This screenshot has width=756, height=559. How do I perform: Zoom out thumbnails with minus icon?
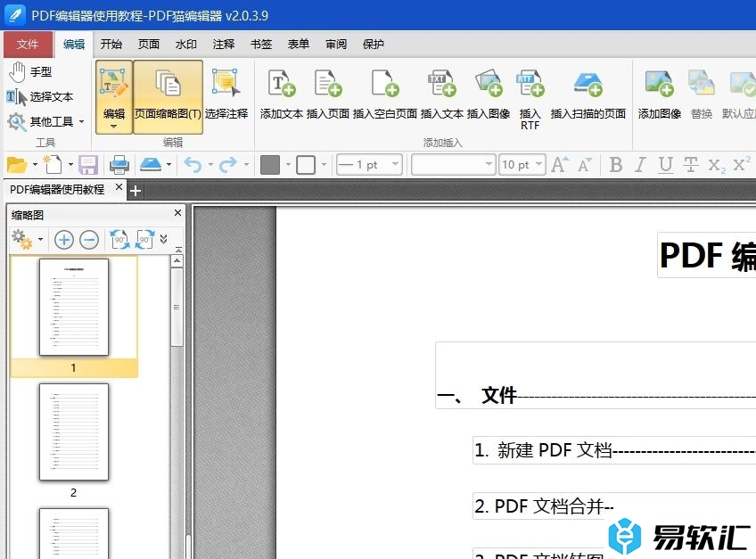click(x=89, y=239)
